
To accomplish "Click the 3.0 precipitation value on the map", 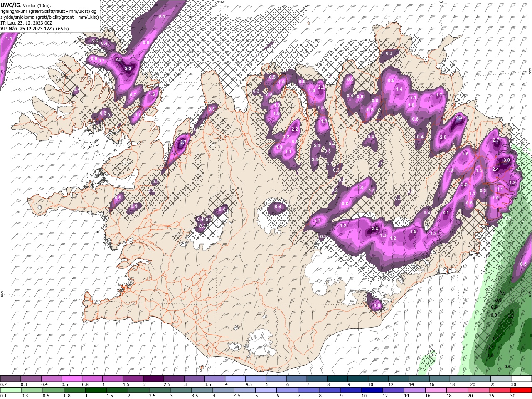I will (x=507, y=160).
